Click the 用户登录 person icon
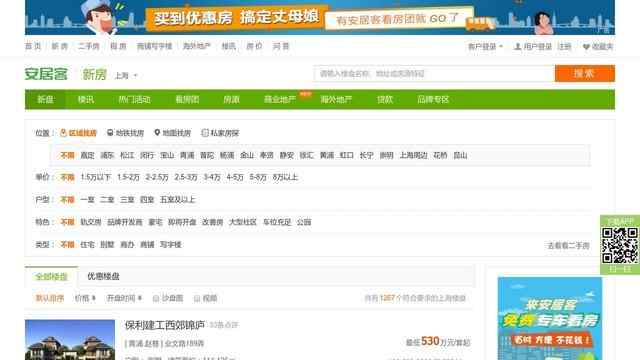 (518, 47)
